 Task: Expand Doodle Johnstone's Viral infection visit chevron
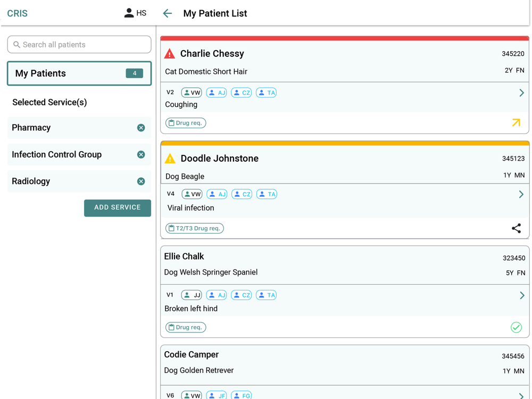point(521,194)
